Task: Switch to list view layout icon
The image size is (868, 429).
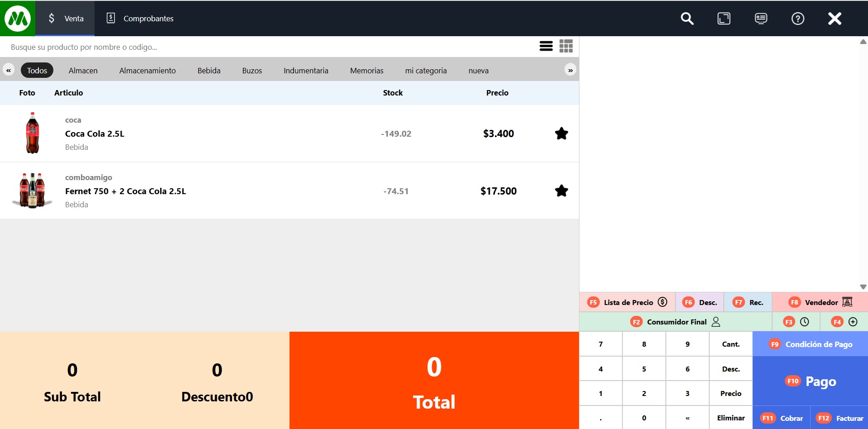Action: tap(546, 46)
